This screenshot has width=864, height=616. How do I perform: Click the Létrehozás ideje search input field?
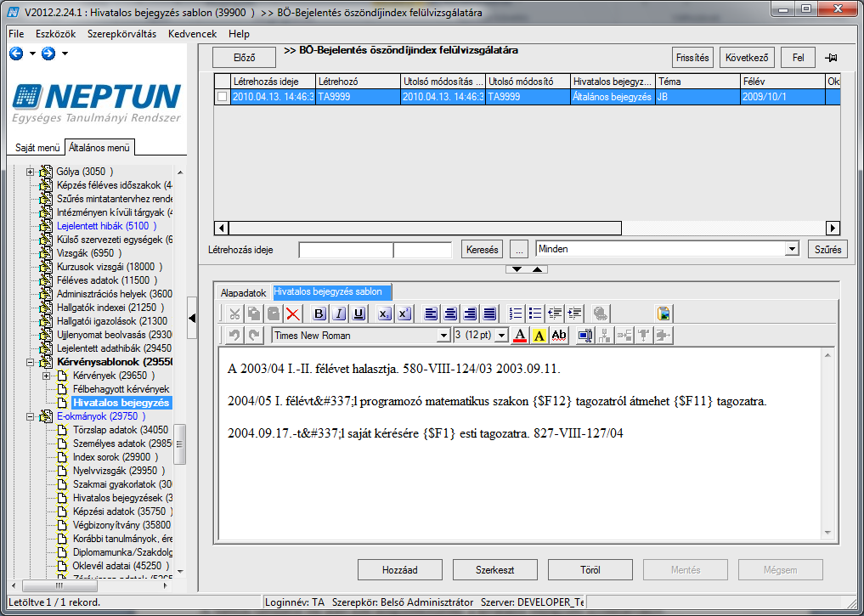pyautogui.click(x=346, y=250)
